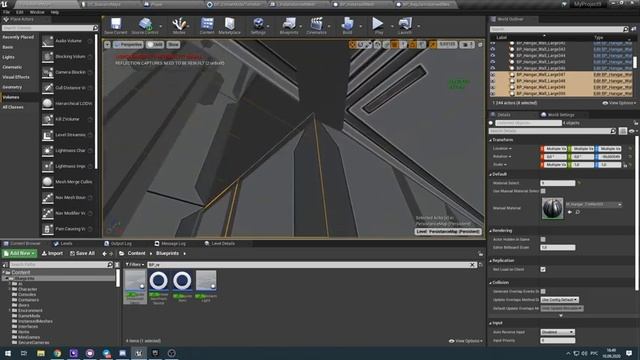The width and height of the screenshot is (640, 360).
Task: Select the Lights category in Place Actors
Action: pyautogui.click(x=9, y=57)
